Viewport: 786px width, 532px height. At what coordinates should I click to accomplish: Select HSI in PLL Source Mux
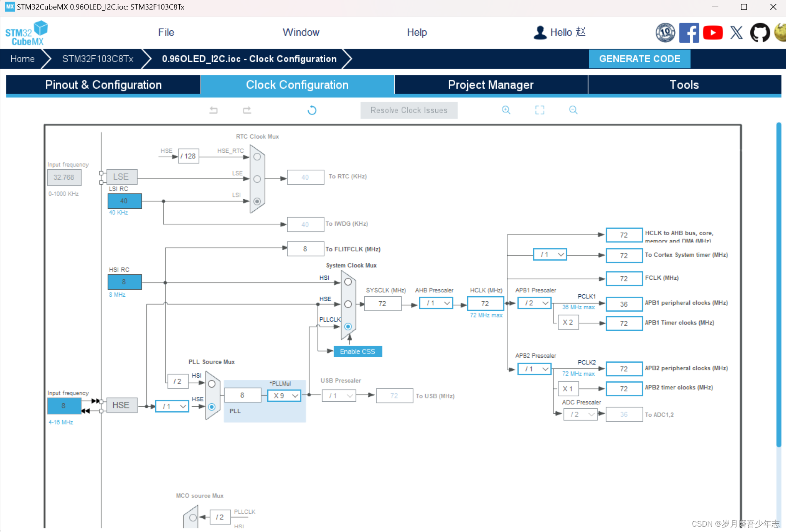point(212,384)
